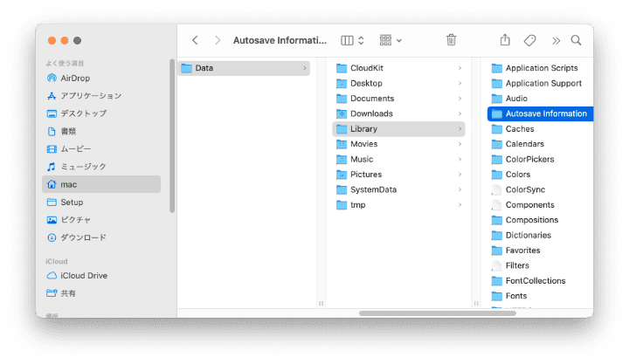Expand the Library folder chevron

460,129
